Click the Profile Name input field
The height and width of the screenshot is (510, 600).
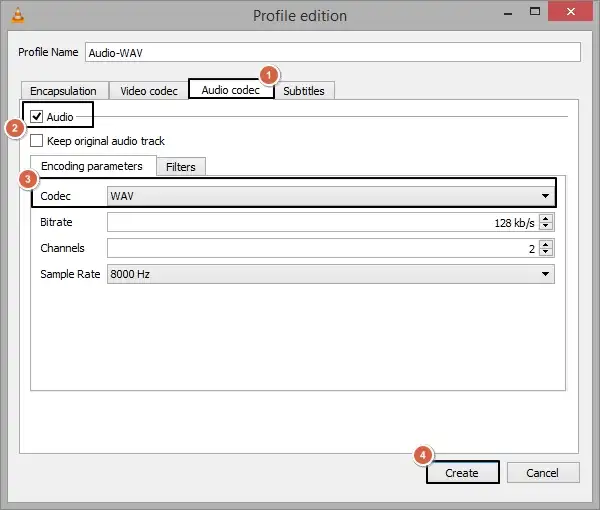coord(333,52)
